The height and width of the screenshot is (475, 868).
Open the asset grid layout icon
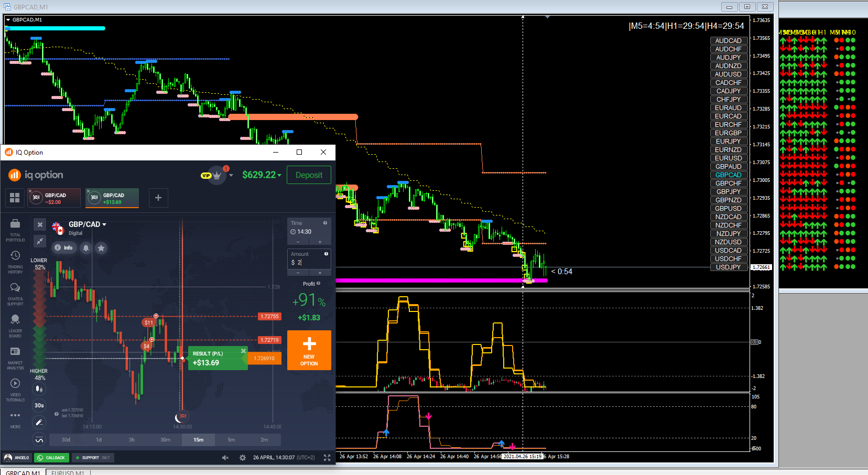(15, 198)
